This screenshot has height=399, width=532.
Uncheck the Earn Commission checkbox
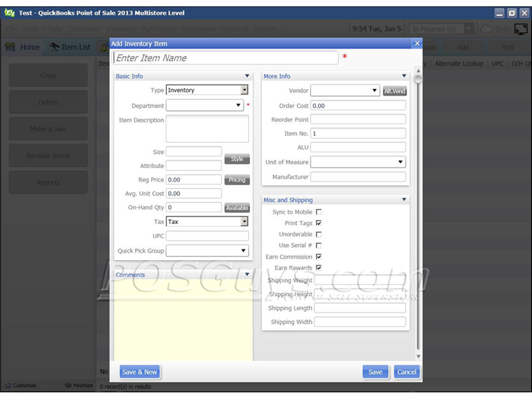[319, 257]
